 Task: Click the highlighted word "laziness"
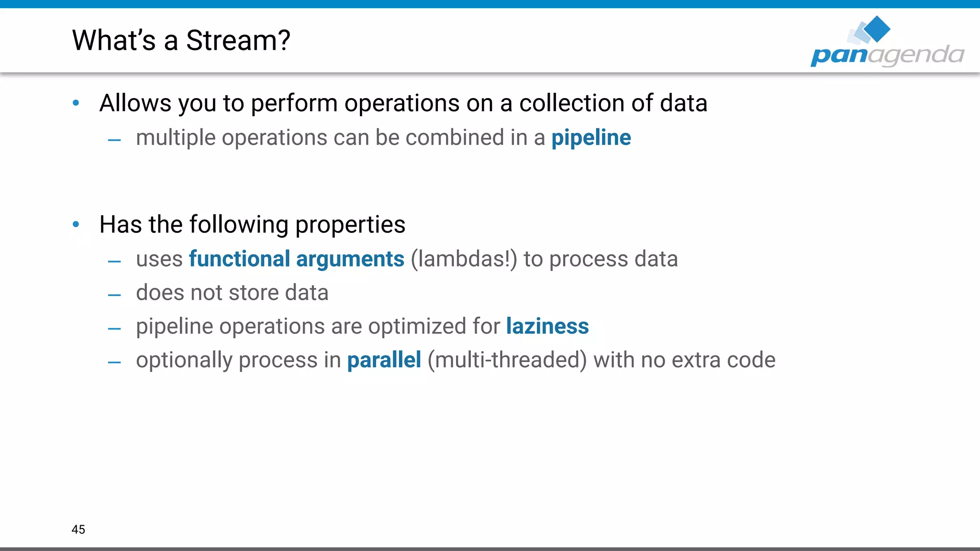point(547,326)
